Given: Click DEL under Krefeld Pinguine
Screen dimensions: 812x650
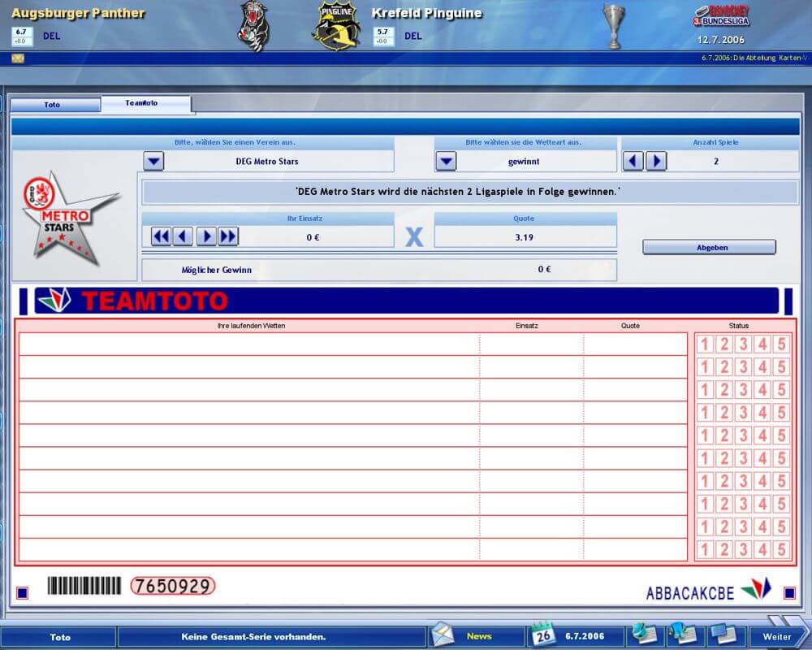Looking at the screenshot, I should pos(412,37).
